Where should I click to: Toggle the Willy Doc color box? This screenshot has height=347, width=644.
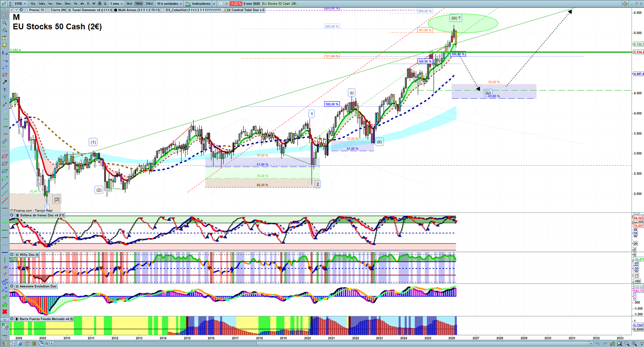click(x=17, y=255)
